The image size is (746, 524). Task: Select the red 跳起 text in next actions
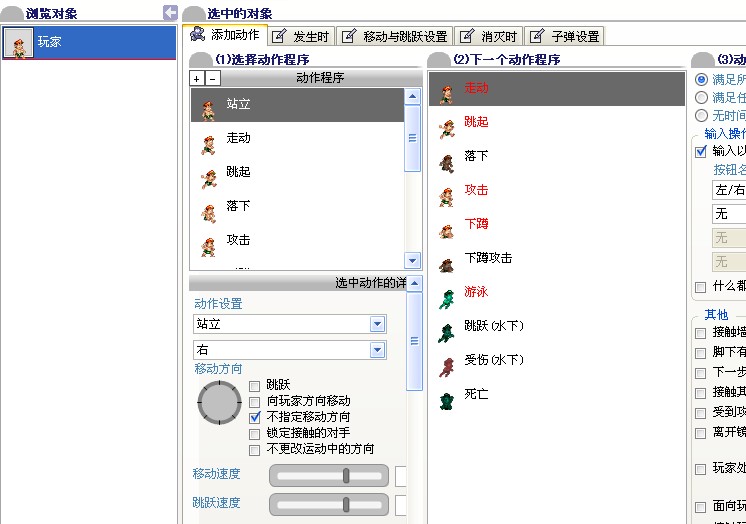(x=476, y=122)
